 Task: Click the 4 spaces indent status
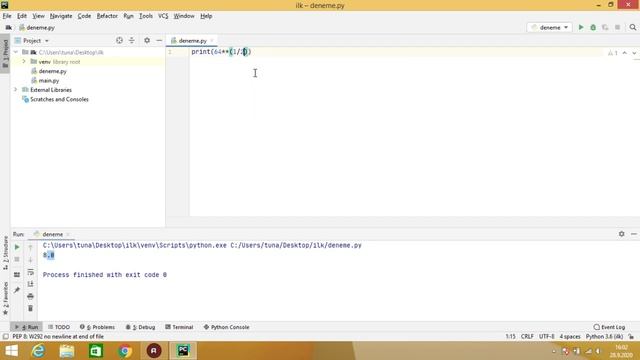click(570, 337)
